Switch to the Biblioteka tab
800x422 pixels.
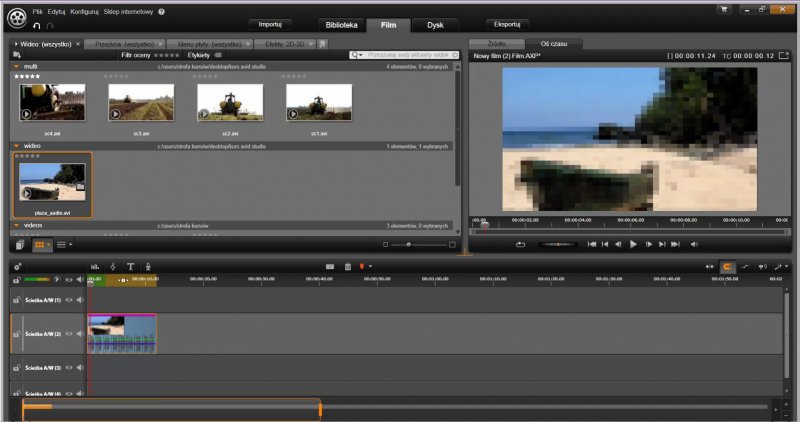point(340,24)
